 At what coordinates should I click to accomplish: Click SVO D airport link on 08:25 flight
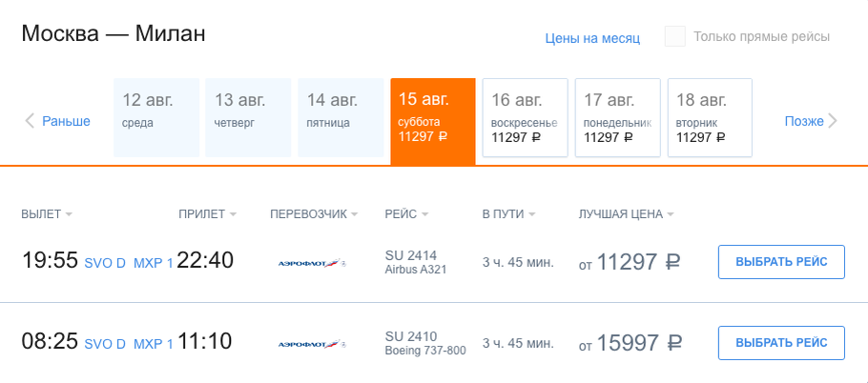(x=105, y=343)
